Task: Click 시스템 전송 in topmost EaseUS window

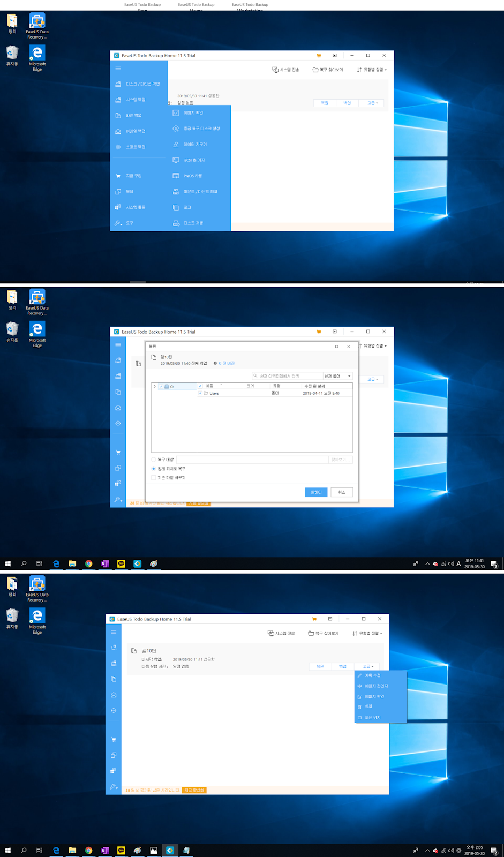Action: tap(285, 70)
